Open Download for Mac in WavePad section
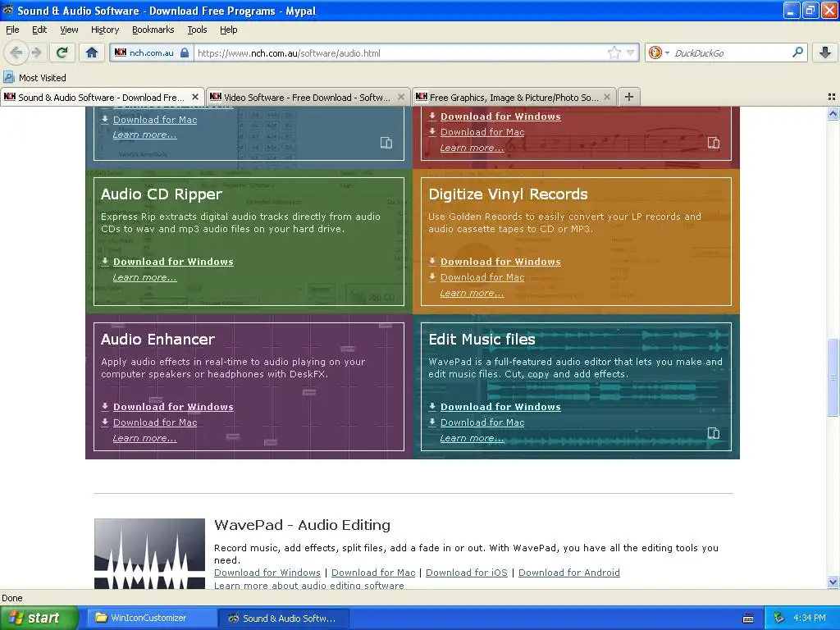This screenshot has width=840, height=630. click(373, 573)
